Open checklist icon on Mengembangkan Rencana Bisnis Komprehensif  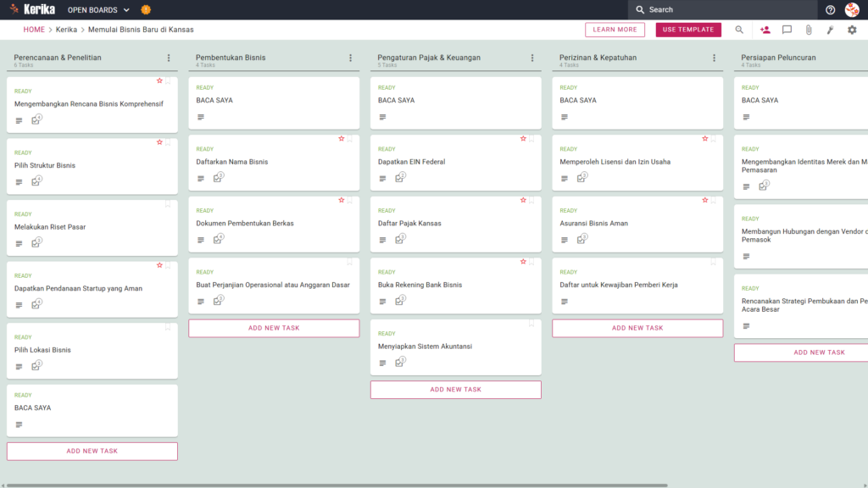point(36,119)
